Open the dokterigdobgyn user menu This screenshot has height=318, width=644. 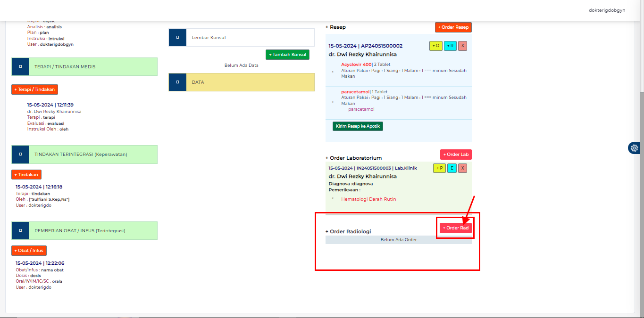(x=607, y=10)
